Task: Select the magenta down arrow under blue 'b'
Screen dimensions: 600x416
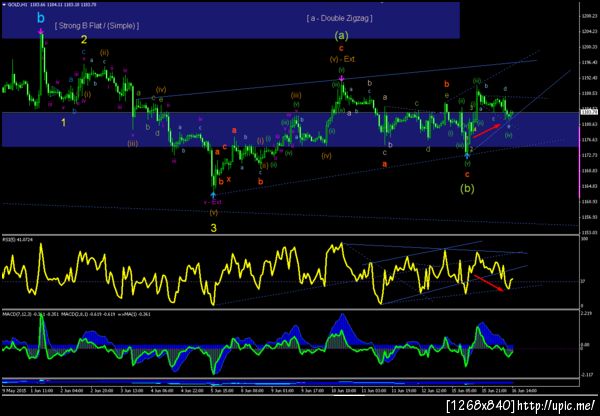Action: 41,31
